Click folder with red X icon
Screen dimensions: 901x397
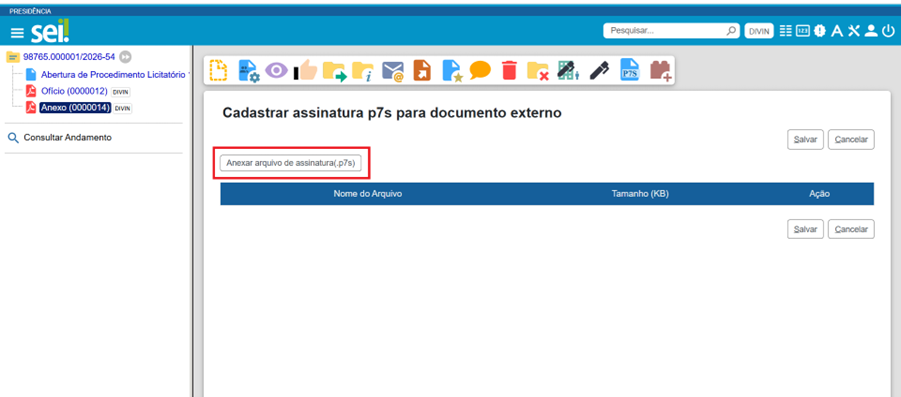[537, 71]
